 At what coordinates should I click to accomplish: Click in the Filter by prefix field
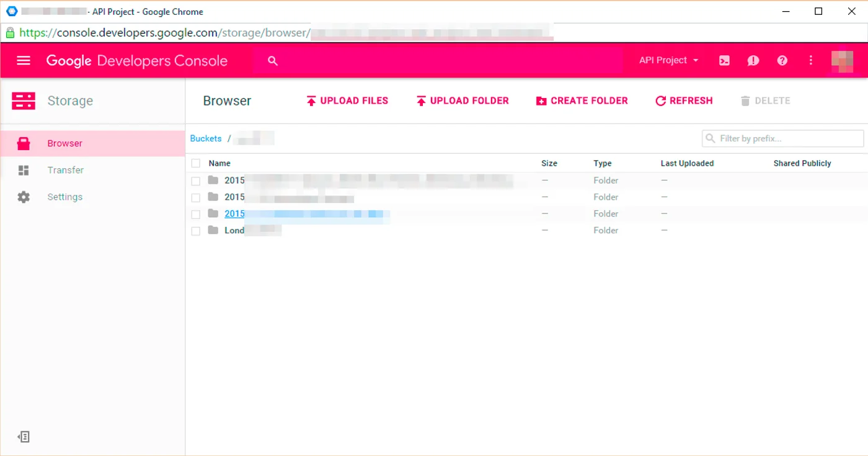783,138
